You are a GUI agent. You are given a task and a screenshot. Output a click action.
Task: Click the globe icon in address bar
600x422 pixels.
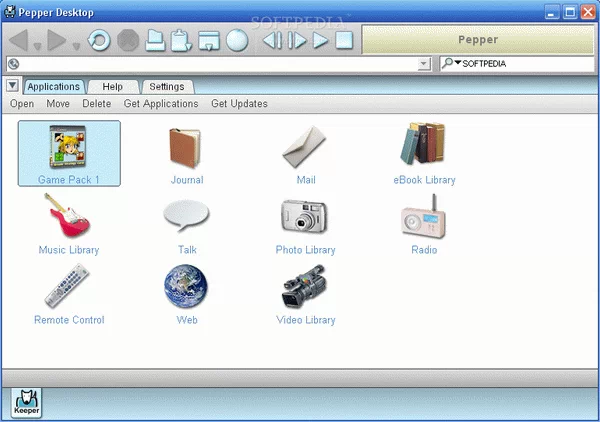[13, 64]
